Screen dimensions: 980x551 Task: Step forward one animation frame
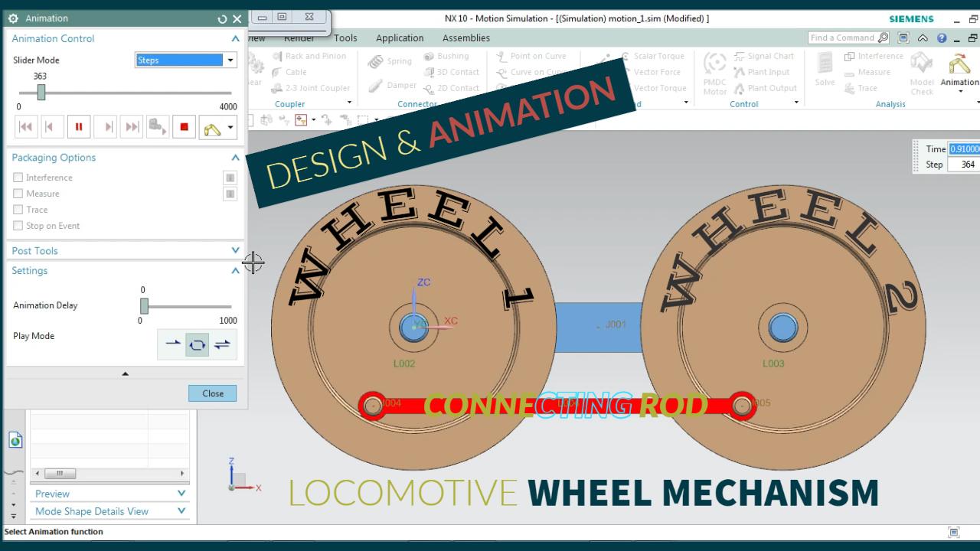point(108,127)
